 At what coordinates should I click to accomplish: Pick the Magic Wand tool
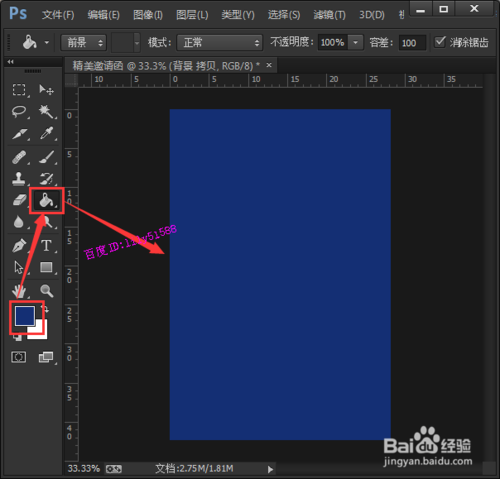(x=46, y=111)
